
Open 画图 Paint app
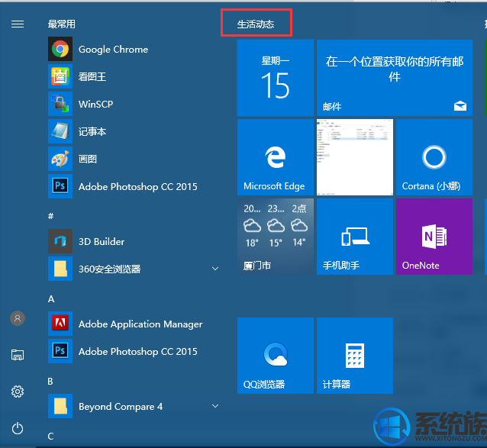click(x=134, y=159)
